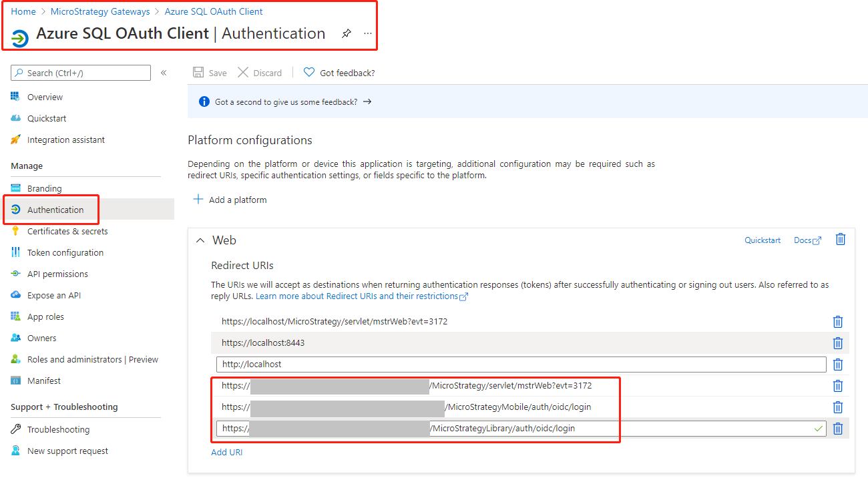Viewport: 868px width, 482px height.
Task: Delete the http://localhost redirect URI
Action: click(x=837, y=365)
